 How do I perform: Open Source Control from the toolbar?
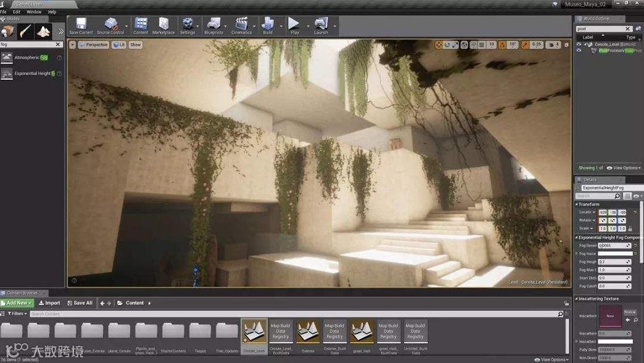pos(111,25)
